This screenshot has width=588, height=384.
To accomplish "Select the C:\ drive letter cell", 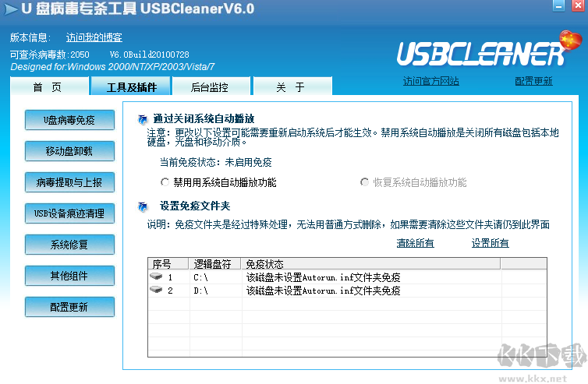I will point(201,277).
